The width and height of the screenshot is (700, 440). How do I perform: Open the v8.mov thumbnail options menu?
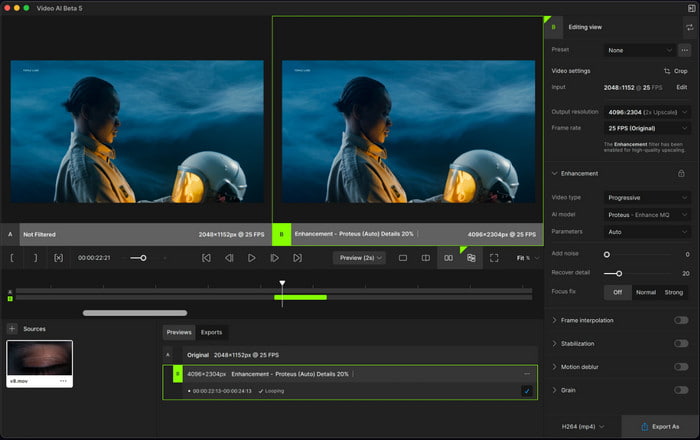63,381
